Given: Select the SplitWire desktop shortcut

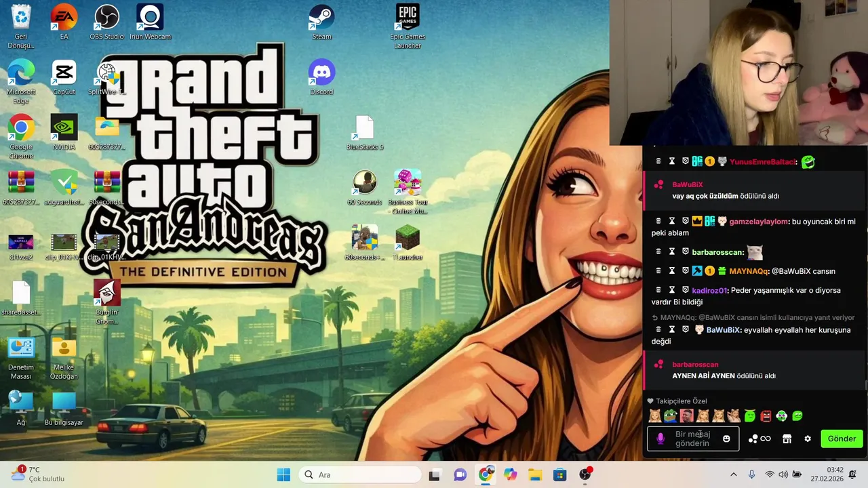Looking at the screenshot, I should pyautogui.click(x=106, y=77).
